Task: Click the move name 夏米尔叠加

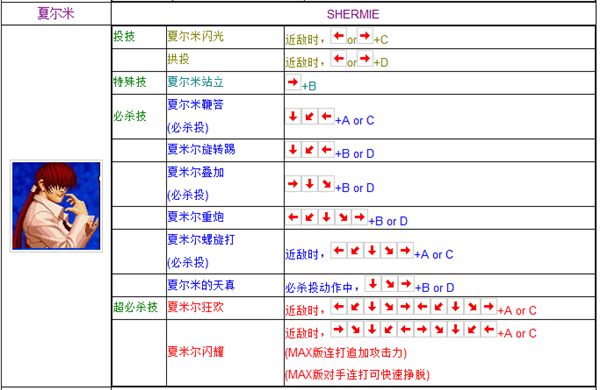Action: tap(196, 172)
